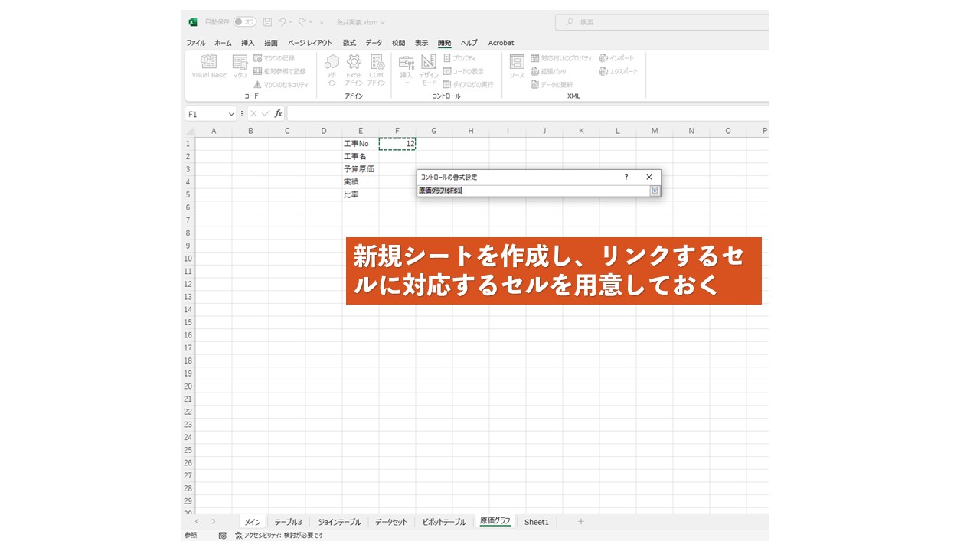This screenshot has height=551, width=980.
Task: Select cell with 実績
Action: pyautogui.click(x=361, y=182)
